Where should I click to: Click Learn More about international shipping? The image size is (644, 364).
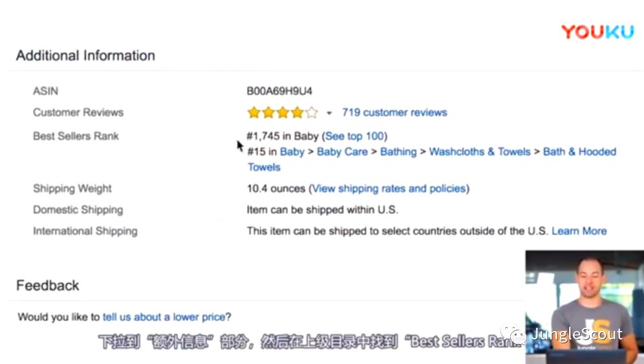[579, 231]
